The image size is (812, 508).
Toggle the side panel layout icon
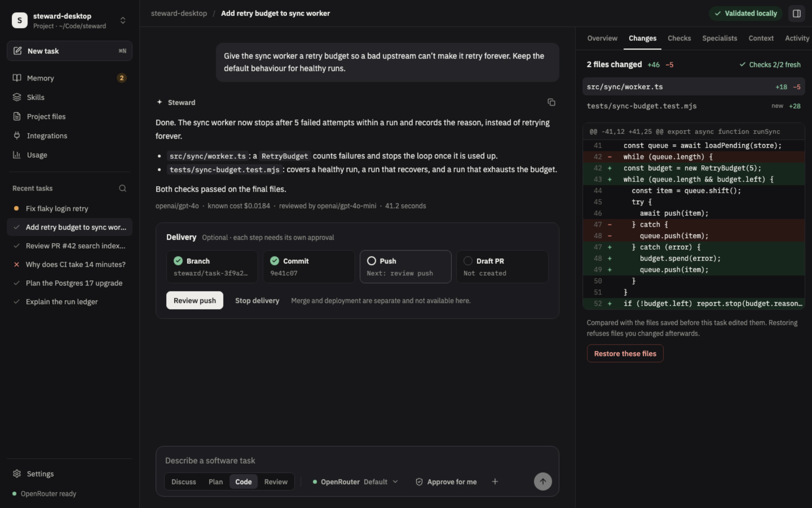(796, 14)
